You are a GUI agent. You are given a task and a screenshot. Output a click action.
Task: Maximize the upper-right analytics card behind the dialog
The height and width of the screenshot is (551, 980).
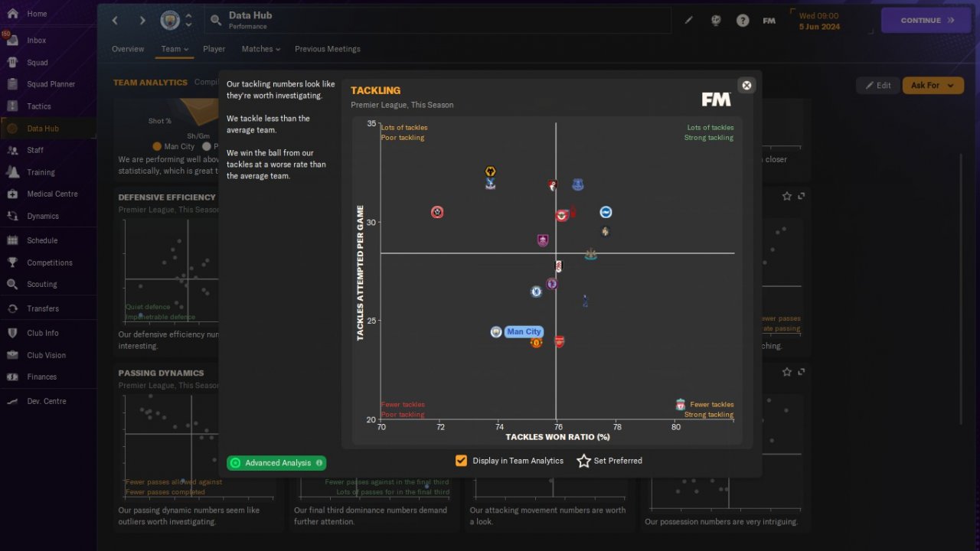click(x=802, y=197)
